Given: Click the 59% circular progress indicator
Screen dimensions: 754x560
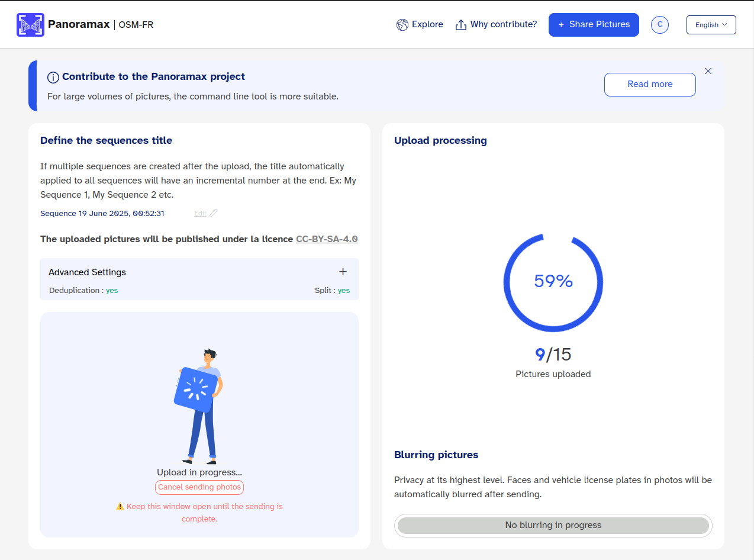Looking at the screenshot, I should 553,282.
